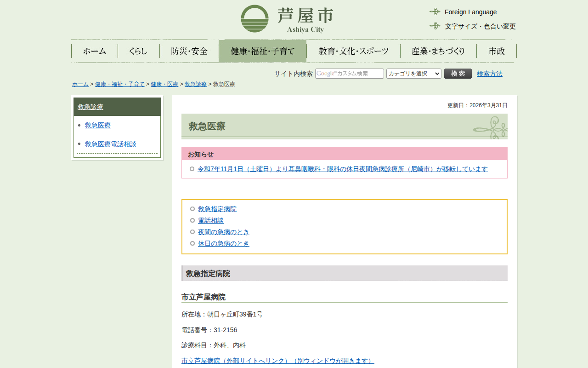Click the 救急診療 sidebar heading
This screenshot has width=588, height=368.
coord(90,107)
